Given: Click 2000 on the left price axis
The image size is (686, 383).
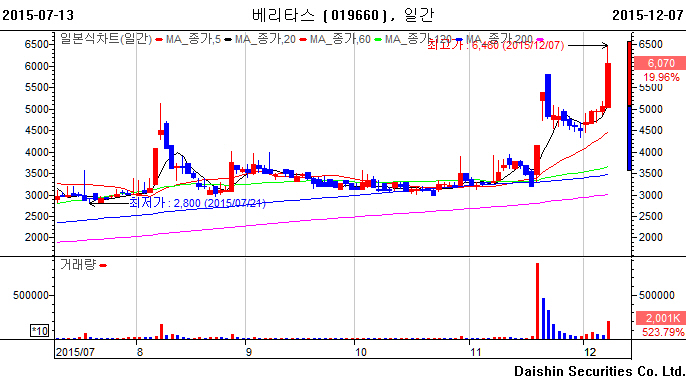Looking at the screenshot, I should [x=36, y=238].
